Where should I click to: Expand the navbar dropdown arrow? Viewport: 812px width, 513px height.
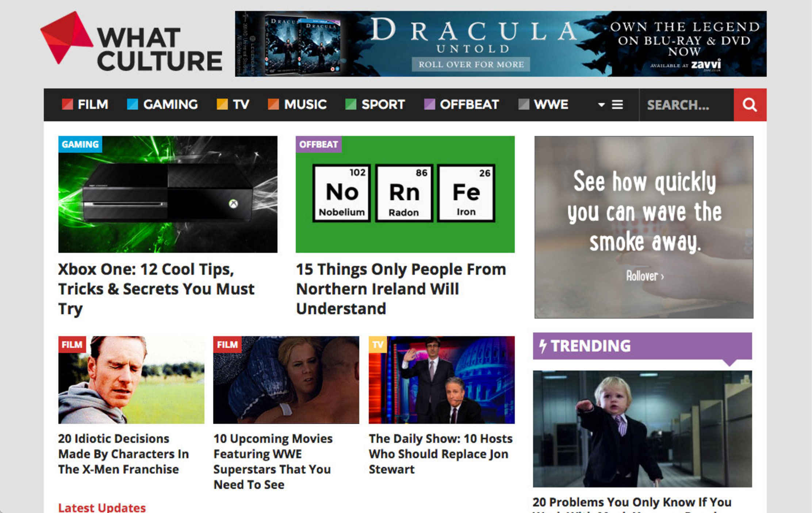(x=601, y=105)
